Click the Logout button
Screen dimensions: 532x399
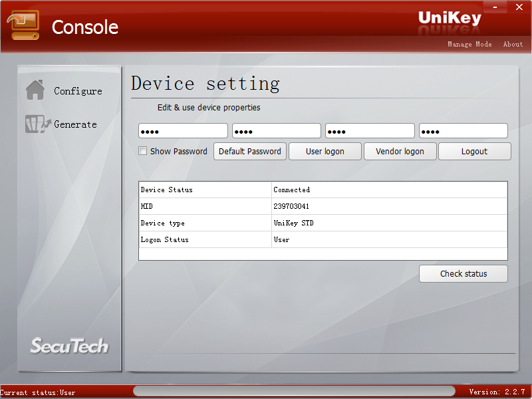pyautogui.click(x=474, y=152)
